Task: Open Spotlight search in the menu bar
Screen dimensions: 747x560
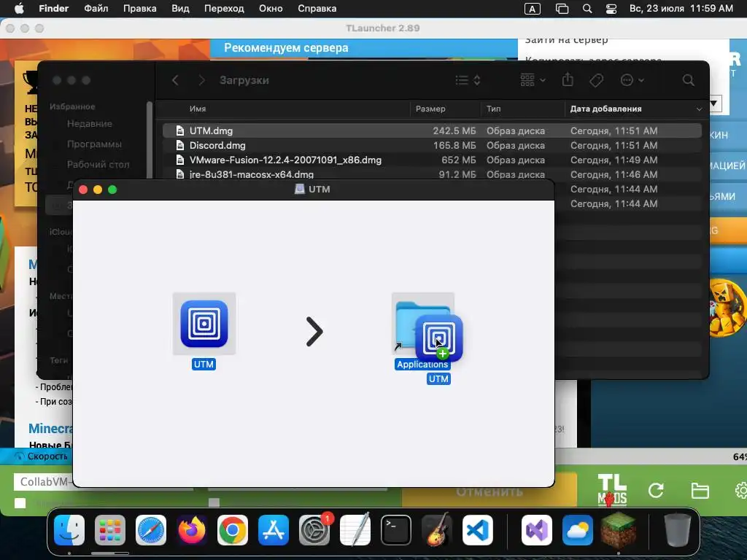Action: [587, 9]
